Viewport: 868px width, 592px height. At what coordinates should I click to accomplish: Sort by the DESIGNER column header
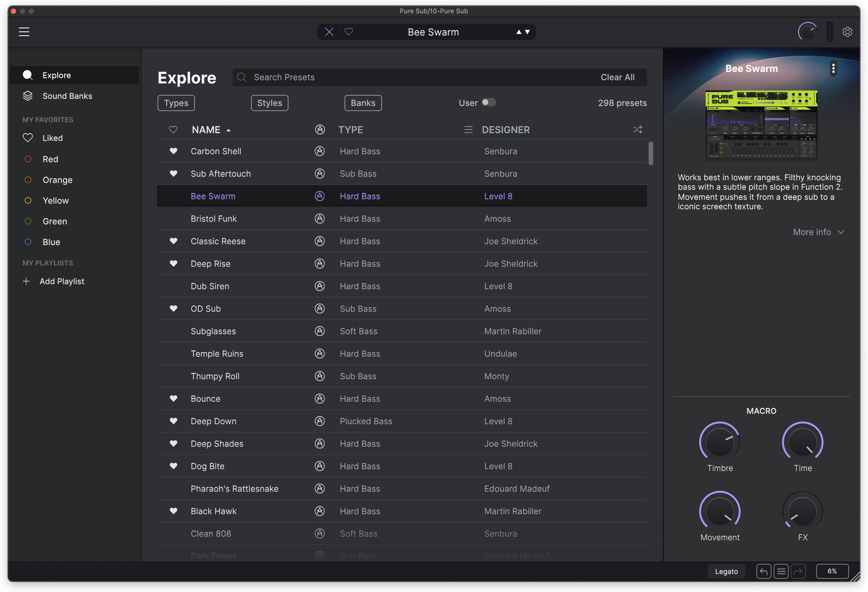[506, 130]
